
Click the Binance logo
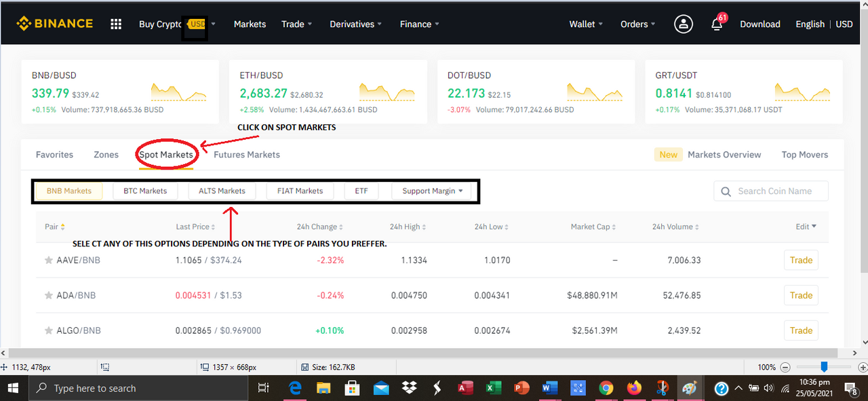coord(55,24)
